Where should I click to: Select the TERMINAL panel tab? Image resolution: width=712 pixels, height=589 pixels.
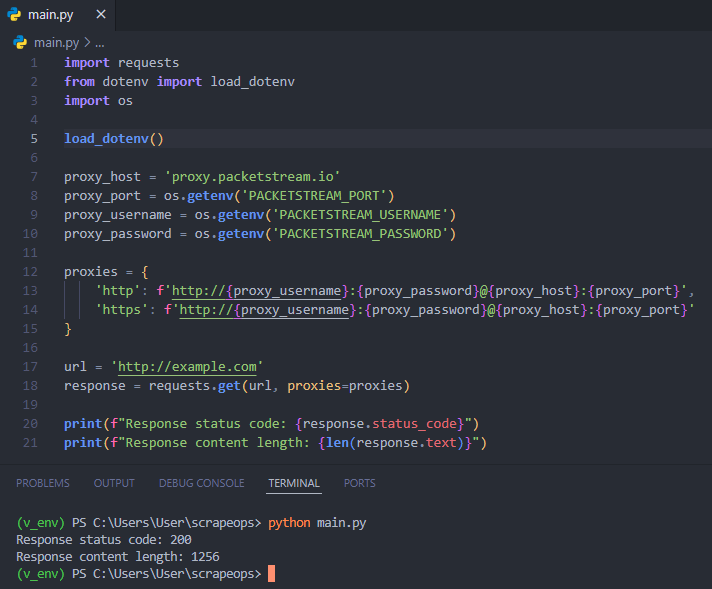[x=294, y=483]
